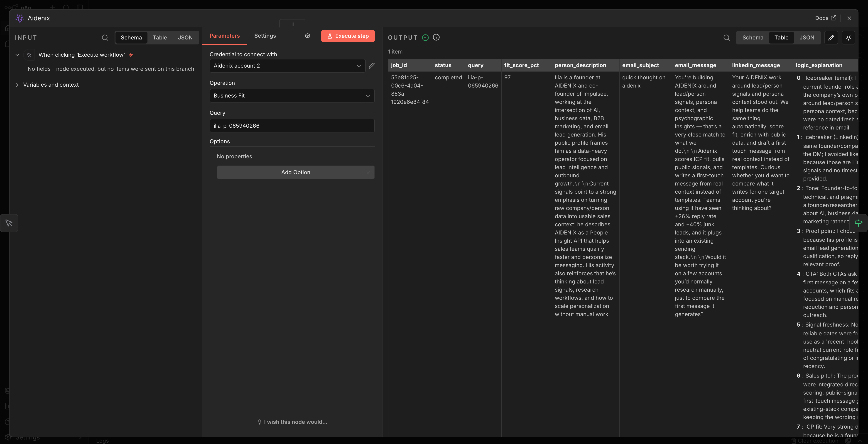Viewport: 868px width, 444px height.
Task: Open Aidenix account 2 credential dropdown
Action: point(287,66)
